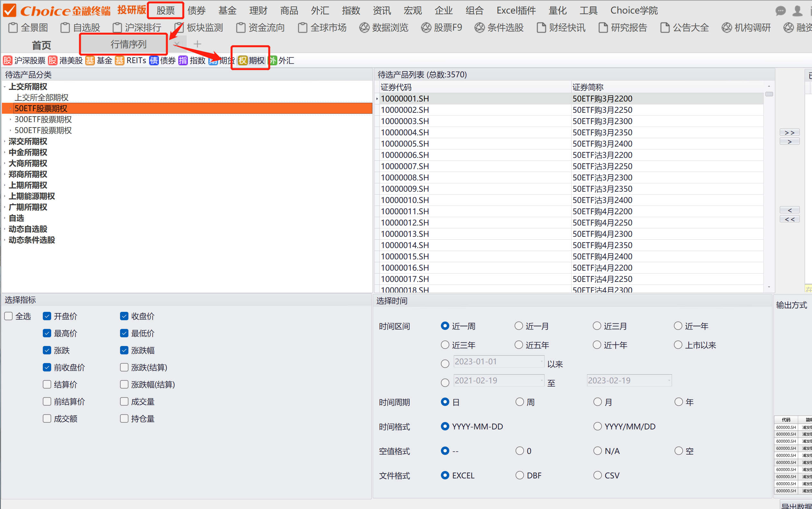812x509 pixels.
Task: Open the 股票 menu
Action: point(166,10)
